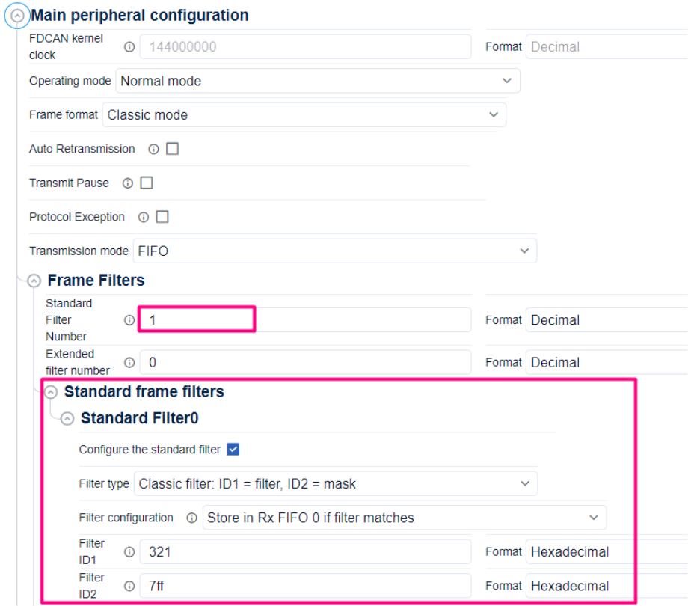Click info icon beside FDCAN kernel clock
The height and width of the screenshot is (606, 700).
pos(129,46)
